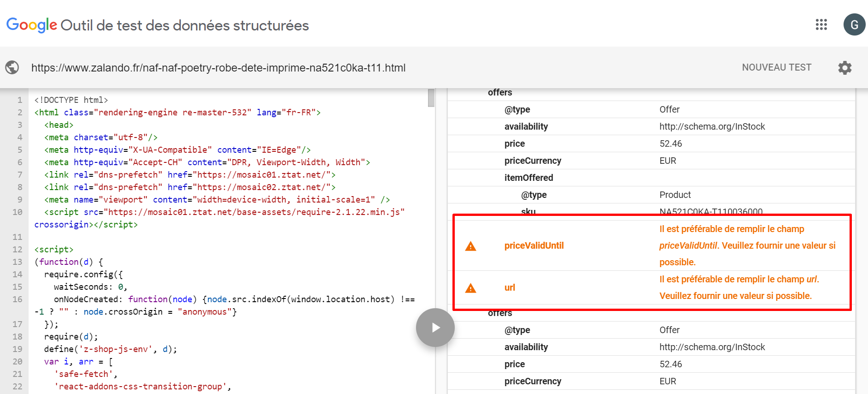Click the globe icon beside the URL
This screenshot has height=394, width=868.
click(12, 67)
